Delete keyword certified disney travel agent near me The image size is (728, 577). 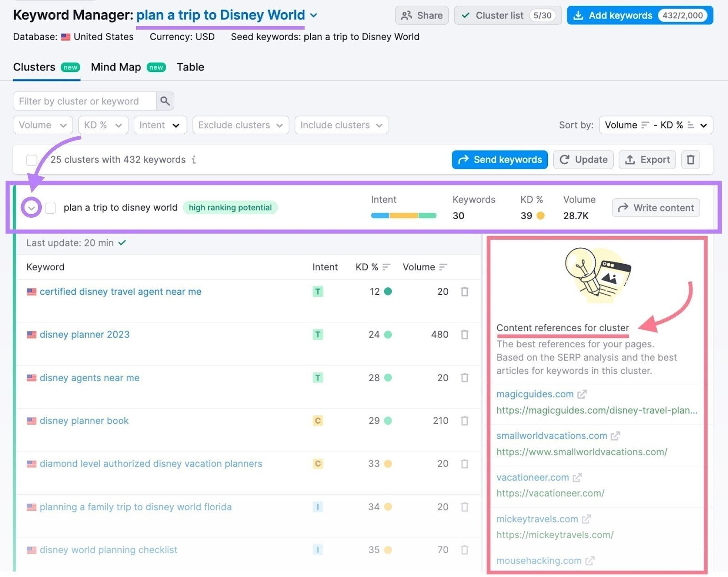point(465,291)
